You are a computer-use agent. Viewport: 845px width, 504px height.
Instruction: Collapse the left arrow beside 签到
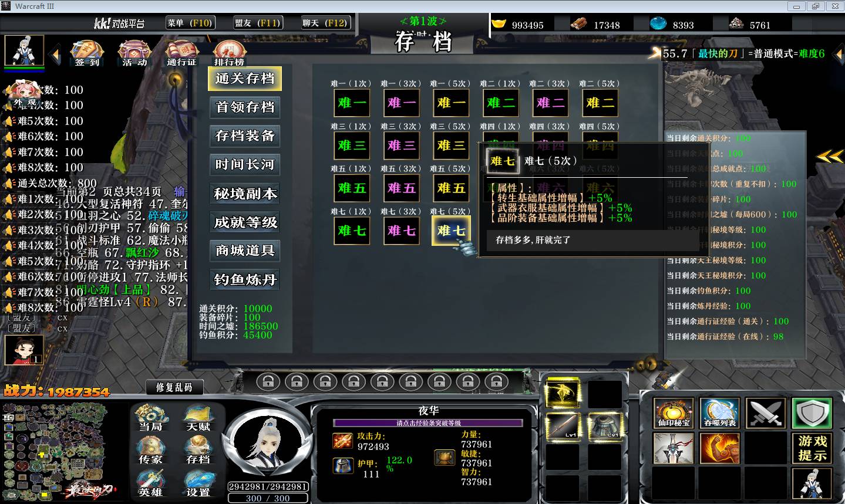[x=56, y=56]
